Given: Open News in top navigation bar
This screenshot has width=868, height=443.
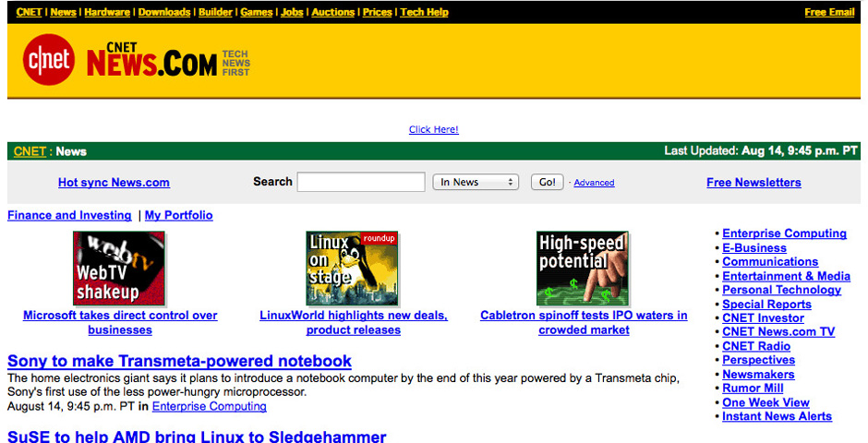Looking at the screenshot, I should pyautogui.click(x=63, y=12).
